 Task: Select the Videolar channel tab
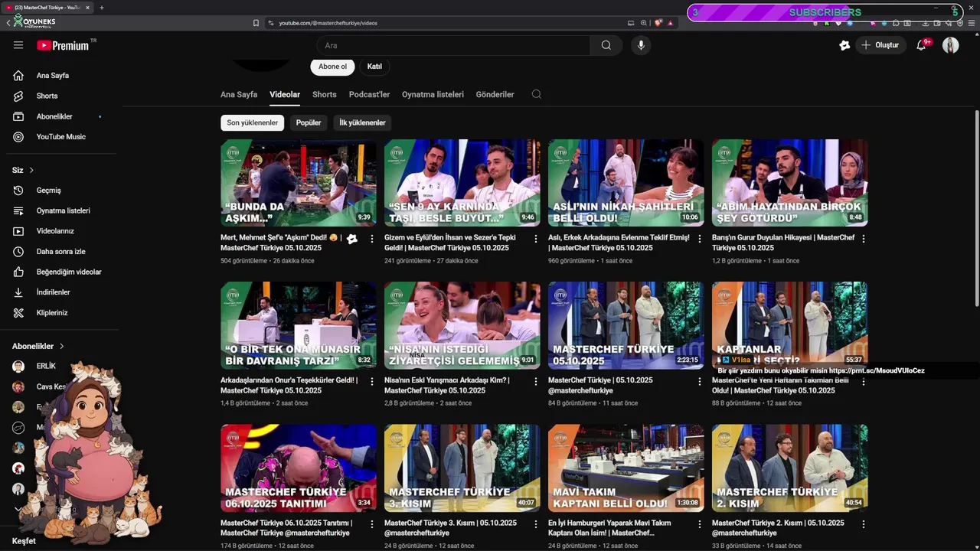(x=285, y=94)
